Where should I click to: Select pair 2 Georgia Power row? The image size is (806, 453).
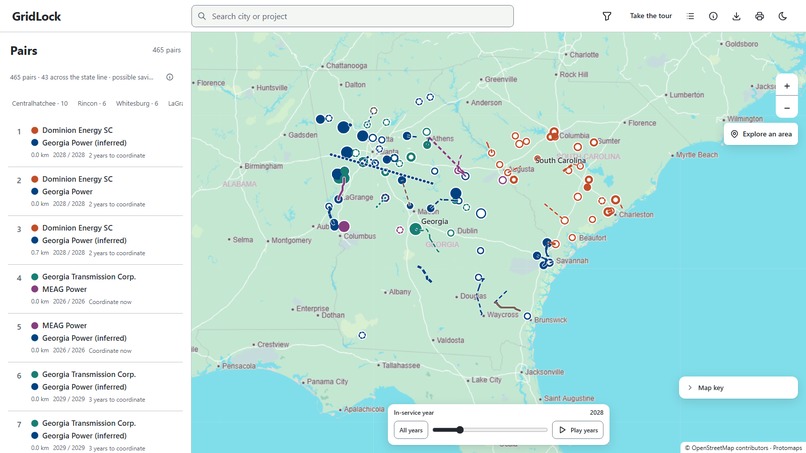96,191
